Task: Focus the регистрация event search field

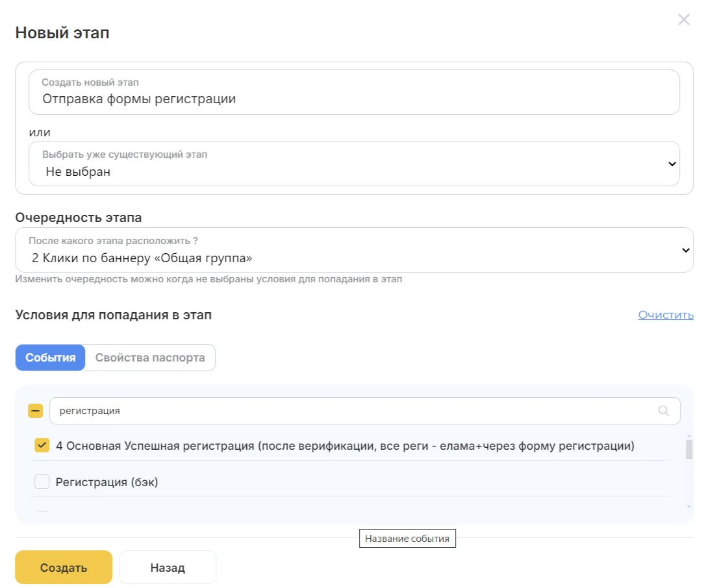Action: click(365, 410)
